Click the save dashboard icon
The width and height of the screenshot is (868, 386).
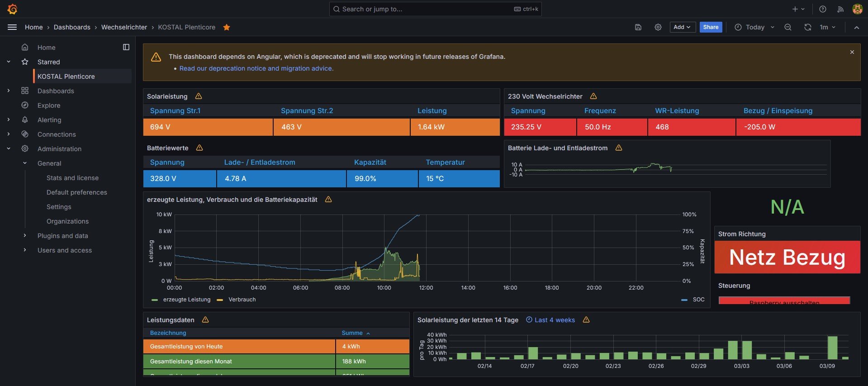[638, 27]
